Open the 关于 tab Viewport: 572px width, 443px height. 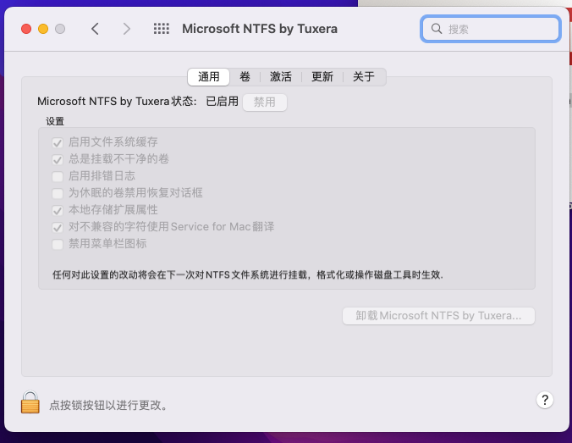[x=363, y=77]
